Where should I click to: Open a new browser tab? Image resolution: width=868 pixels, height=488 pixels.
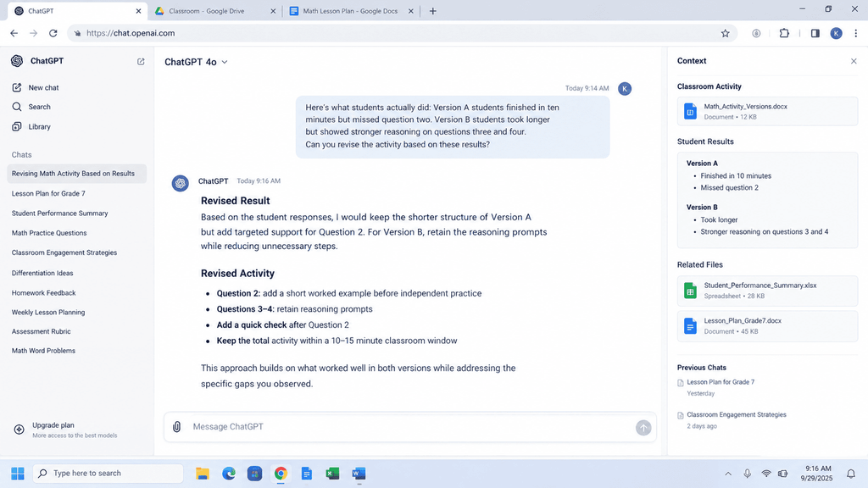(x=433, y=11)
